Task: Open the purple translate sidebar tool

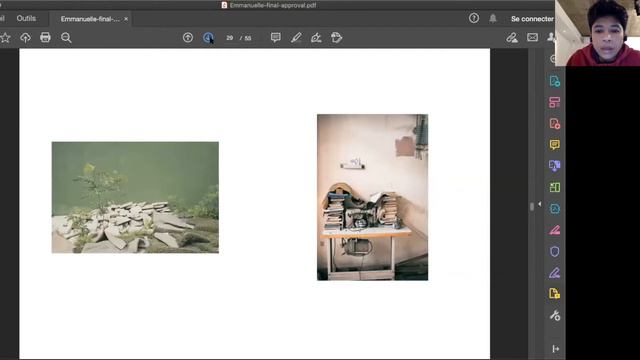Action: [x=554, y=166]
